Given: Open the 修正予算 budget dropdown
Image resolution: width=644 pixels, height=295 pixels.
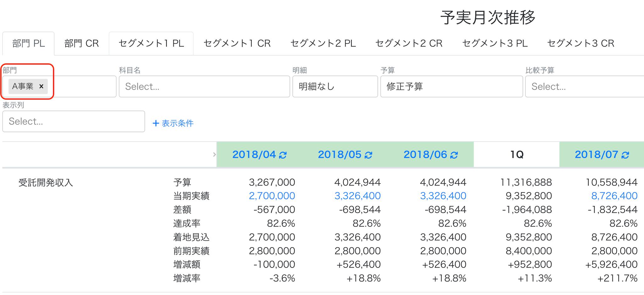Looking at the screenshot, I should (x=452, y=86).
